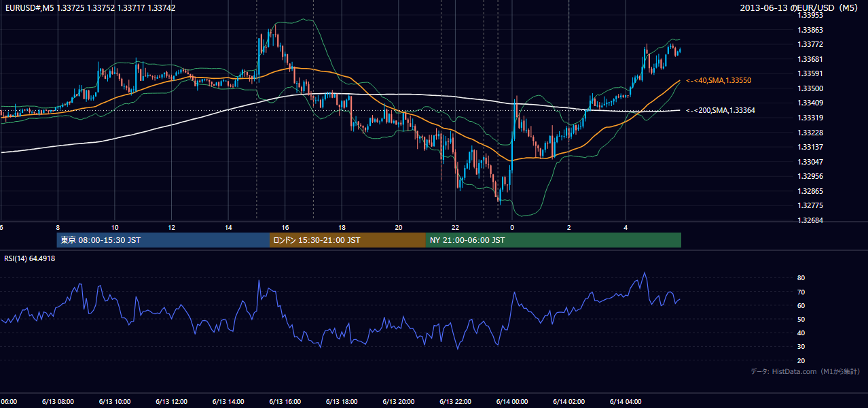Click price axis value 1.32684
The height and width of the screenshot is (408, 868).
[x=810, y=220]
